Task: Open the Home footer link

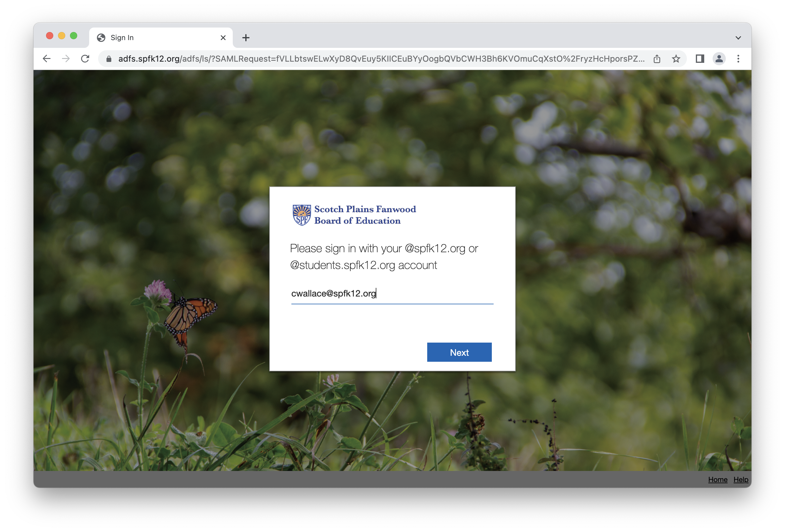Action: [717, 479]
